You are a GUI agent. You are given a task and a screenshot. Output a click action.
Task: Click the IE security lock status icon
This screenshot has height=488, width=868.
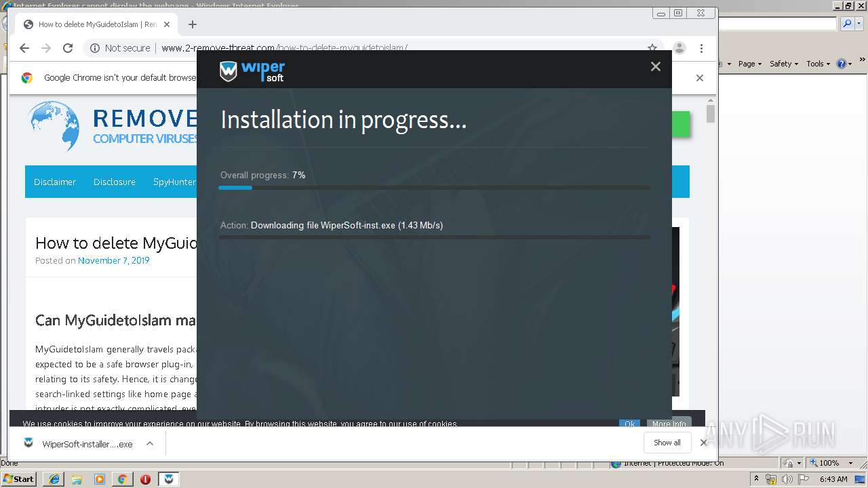(x=789, y=463)
